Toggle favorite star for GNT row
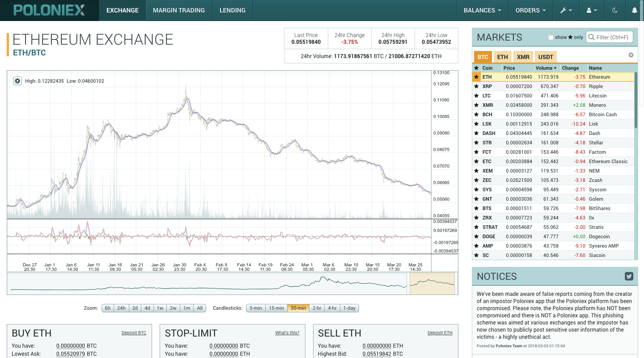The image size is (644, 358). coord(476,199)
